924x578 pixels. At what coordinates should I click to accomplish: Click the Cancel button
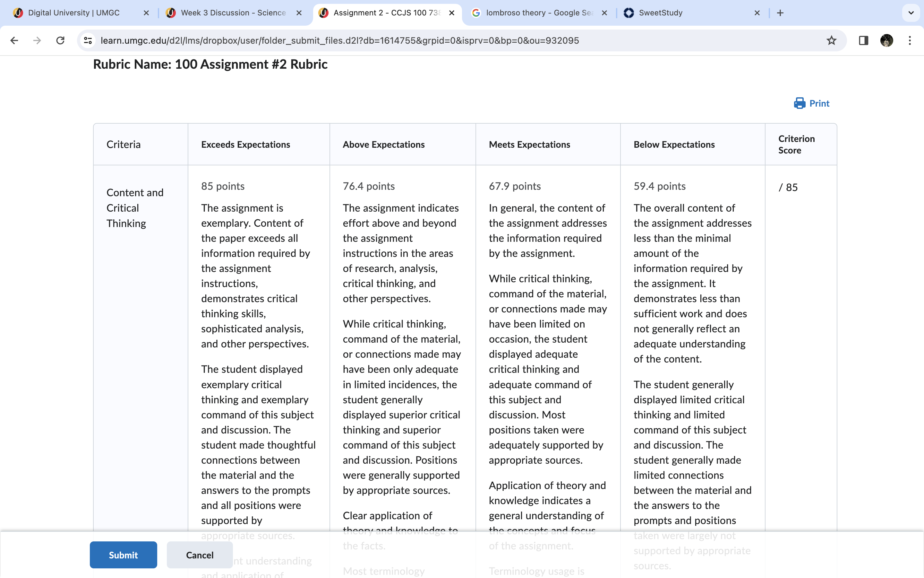click(200, 555)
